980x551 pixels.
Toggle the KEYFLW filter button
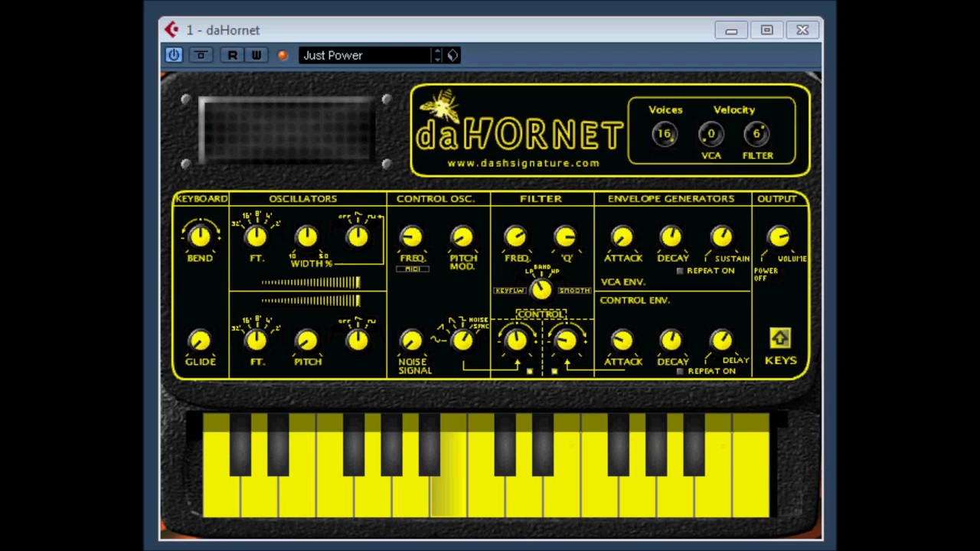tap(510, 291)
